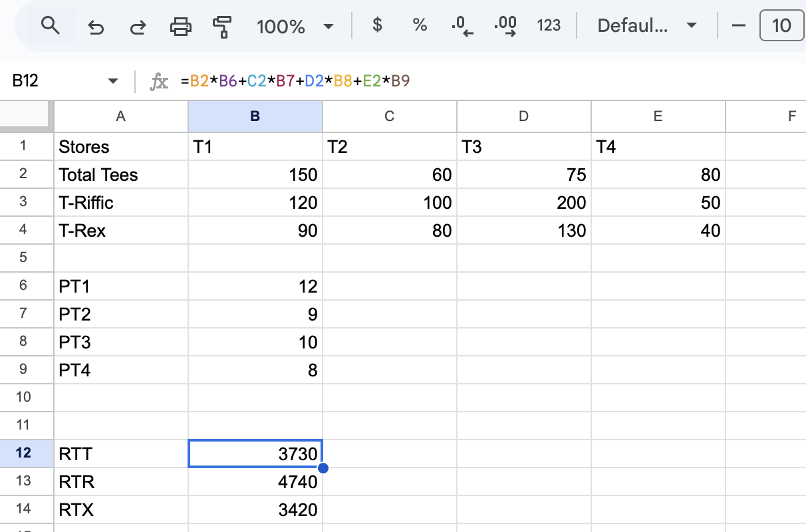The image size is (806, 532).
Task: Open the search tool
Action: tap(52, 25)
